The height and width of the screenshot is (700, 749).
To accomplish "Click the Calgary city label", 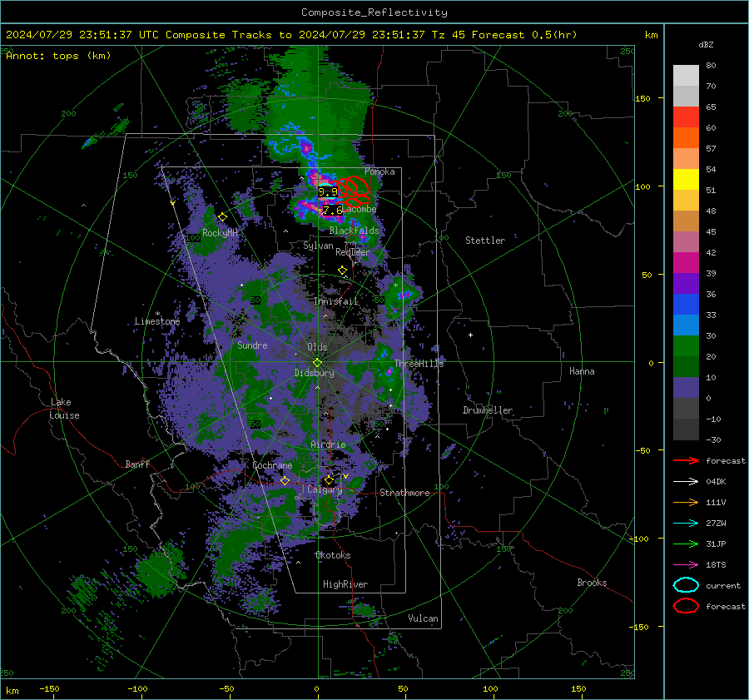I will pos(325,489).
